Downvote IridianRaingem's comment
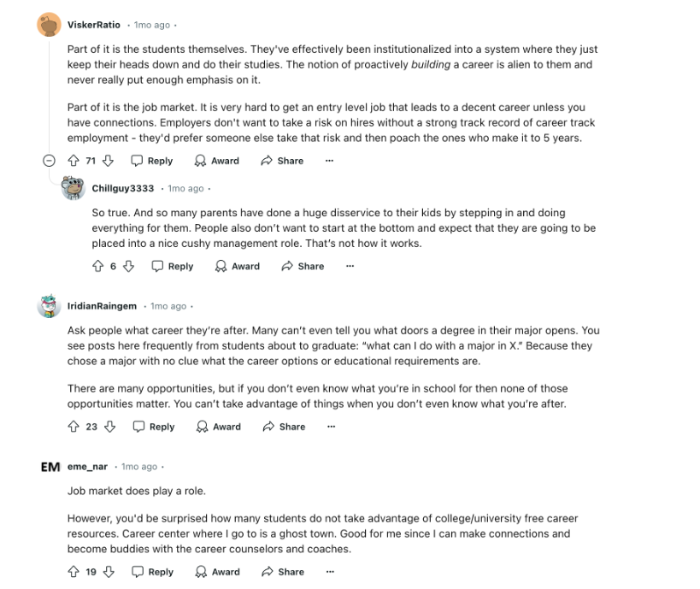Viewport: 700px width, 589px height. 109,427
